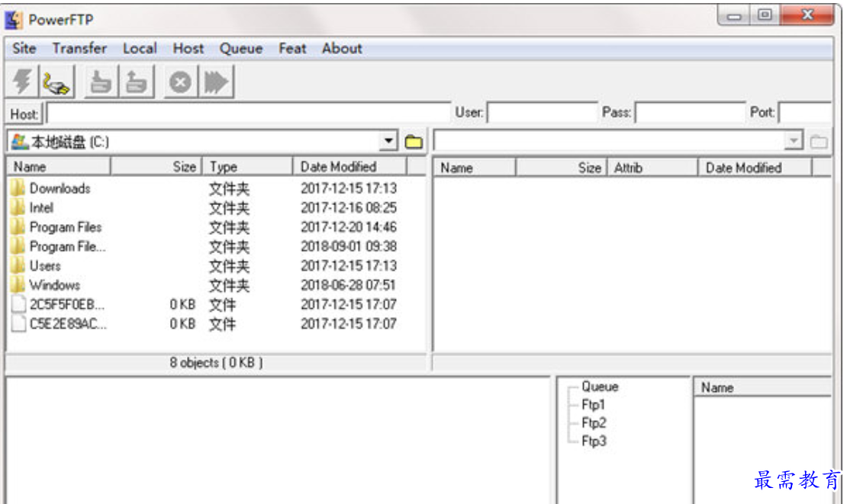Select the Queue tree root
This screenshot has width=847, height=504.
(x=600, y=387)
